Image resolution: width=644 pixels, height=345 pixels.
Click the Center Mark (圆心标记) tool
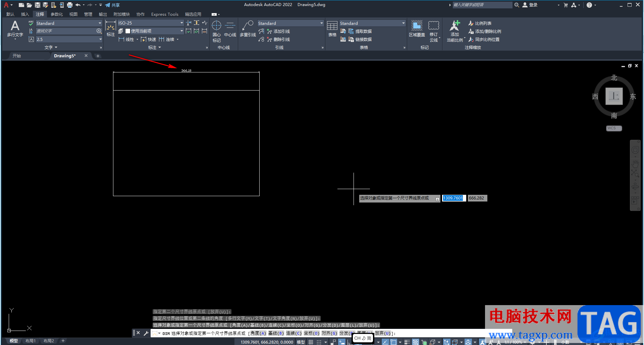(x=217, y=31)
